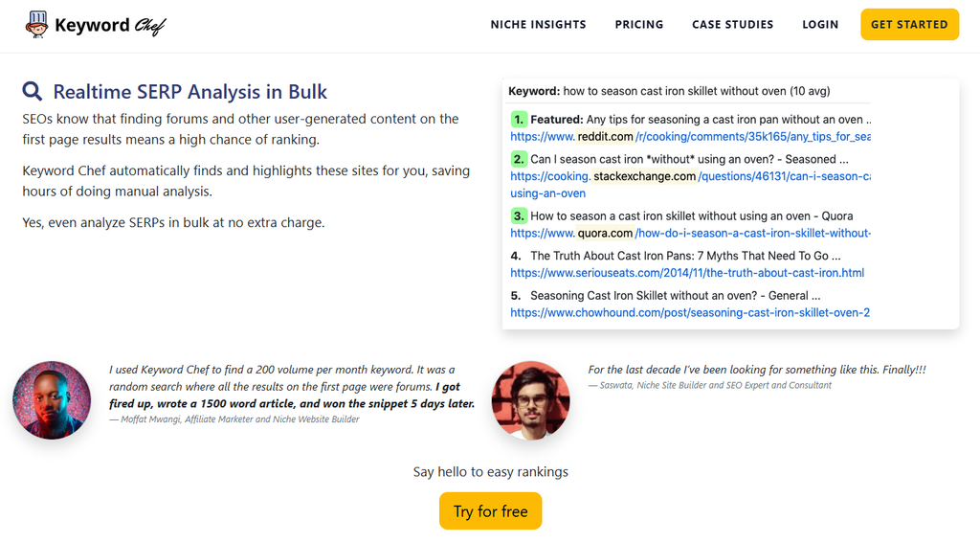Click the green number 1 badge
This screenshot has height=543, width=980.
519,120
